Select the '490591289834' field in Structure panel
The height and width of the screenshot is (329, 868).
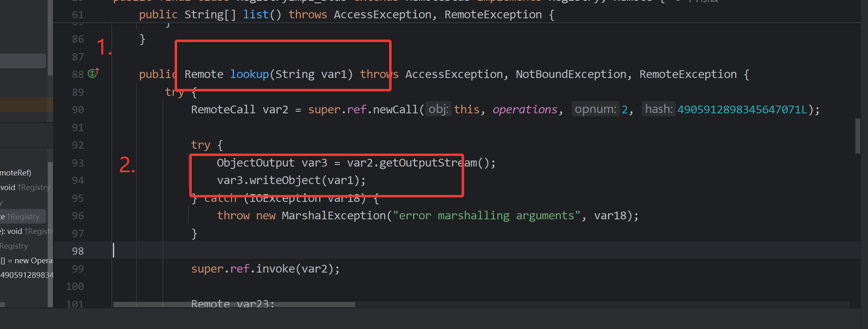tap(27, 275)
